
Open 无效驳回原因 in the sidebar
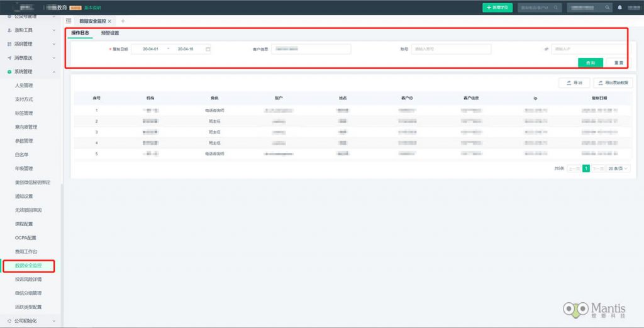pos(28,210)
